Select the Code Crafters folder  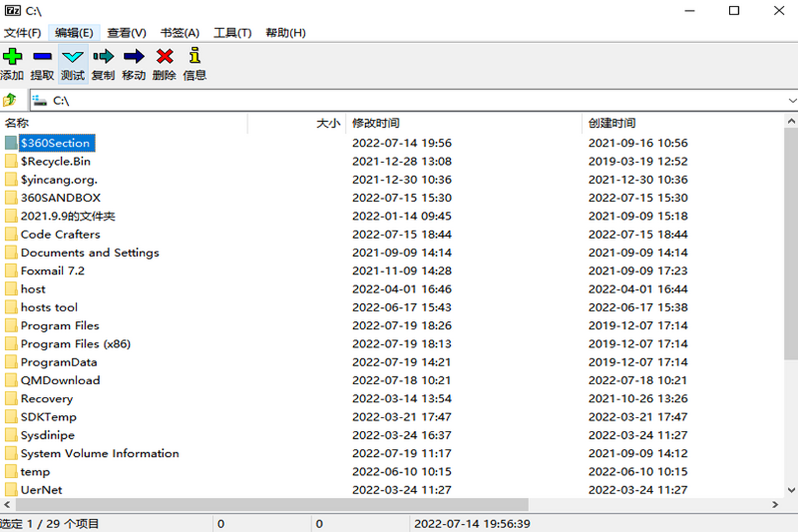pos(60,234)
